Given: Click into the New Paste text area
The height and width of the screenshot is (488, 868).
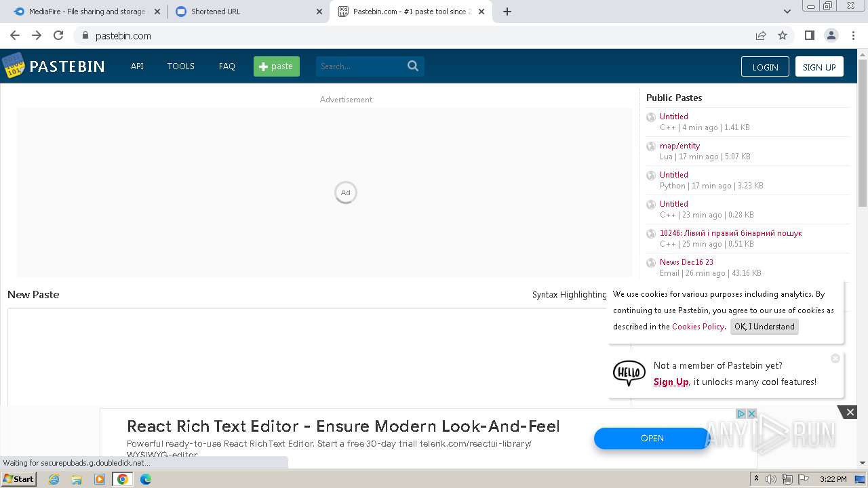Looking at the screenshot, I should point(319,357).
